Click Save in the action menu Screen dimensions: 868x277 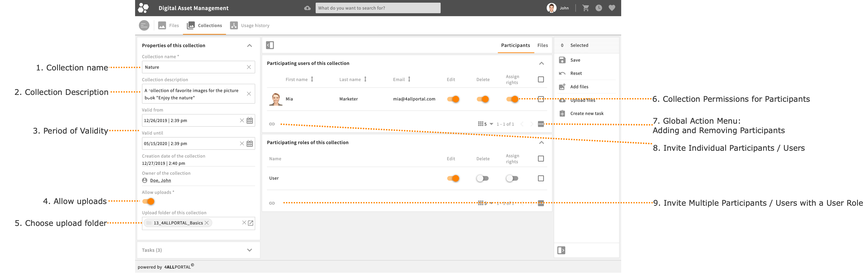[x=575, y=60]
